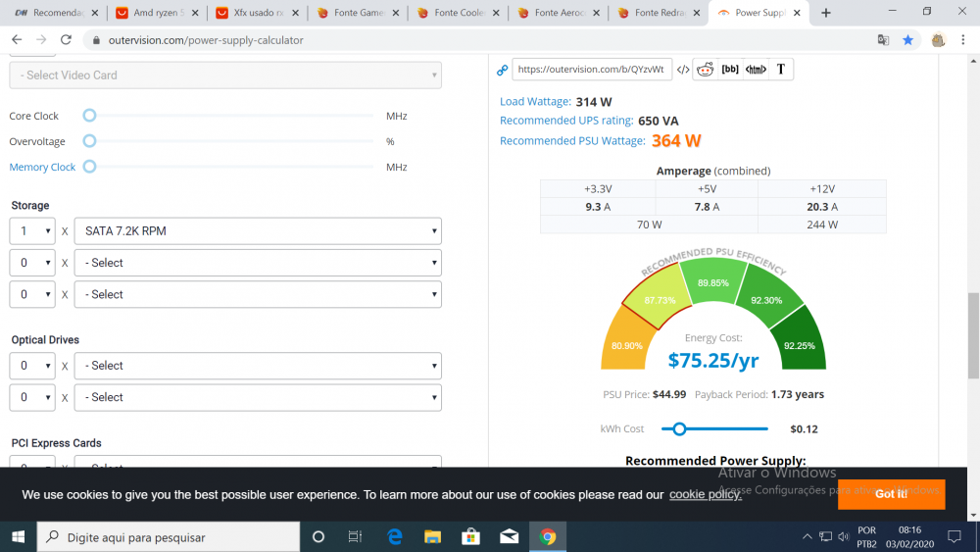Click the Got it! cookie button
Viewport: 980px width, 552px height.
(891, 494)
